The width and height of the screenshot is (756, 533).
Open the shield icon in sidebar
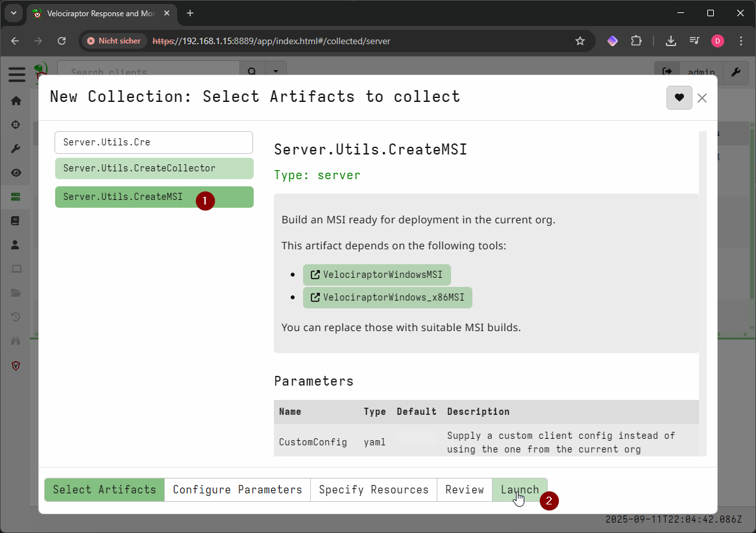pos(16,366)
